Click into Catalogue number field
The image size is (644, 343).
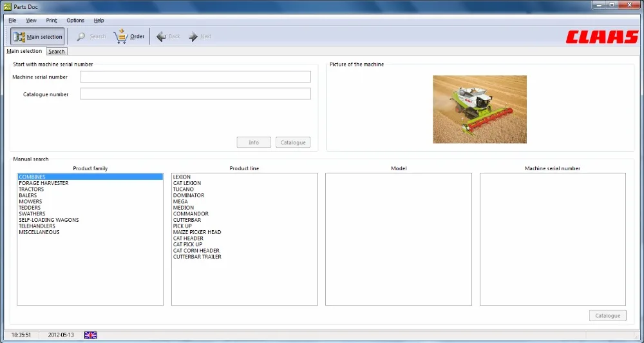(196, 93)
